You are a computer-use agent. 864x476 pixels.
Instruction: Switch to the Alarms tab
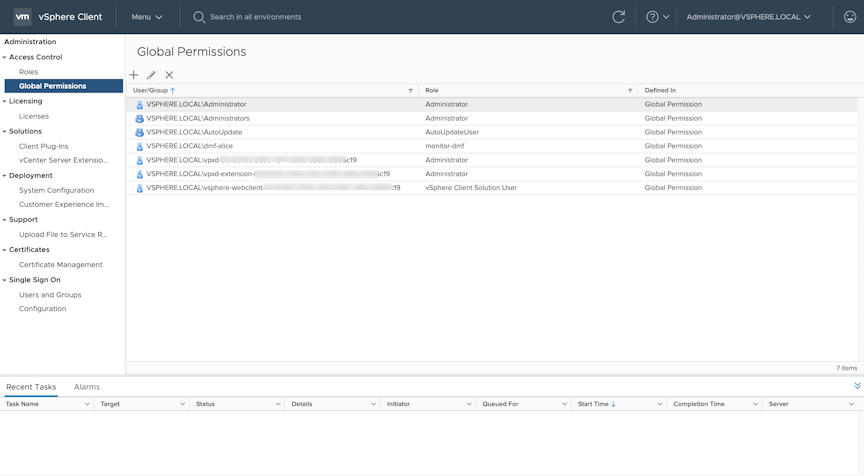click(x=87, y=387)
